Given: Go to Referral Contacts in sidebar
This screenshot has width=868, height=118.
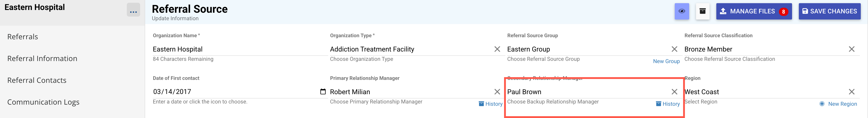Looking at the screenshot, I should [x=37, y=80].
